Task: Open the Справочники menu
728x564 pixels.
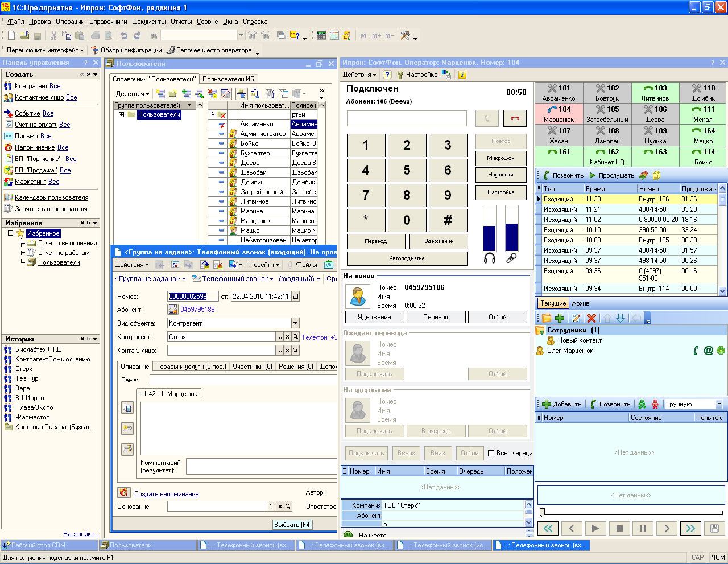Action: pyautogui.click(x=108, y=22)
